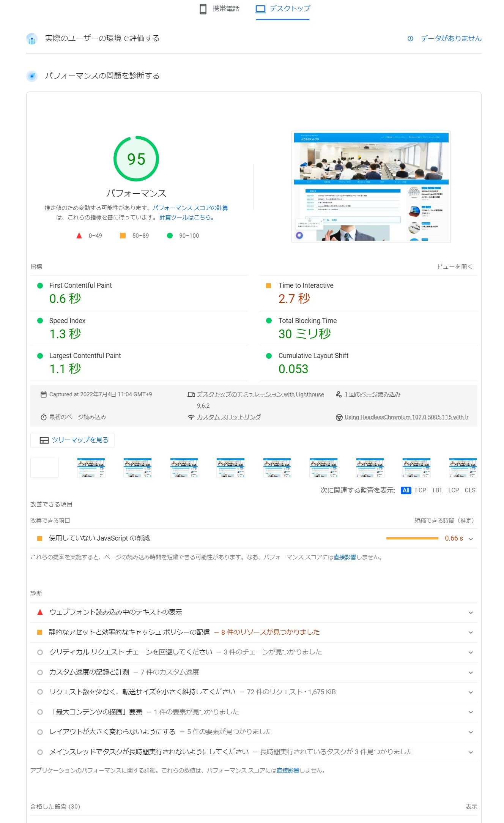This screenshot has height=823, width=504.
Task: Open the パフォーマンス スコアの計算 link
Action: (x=190, y=208)
